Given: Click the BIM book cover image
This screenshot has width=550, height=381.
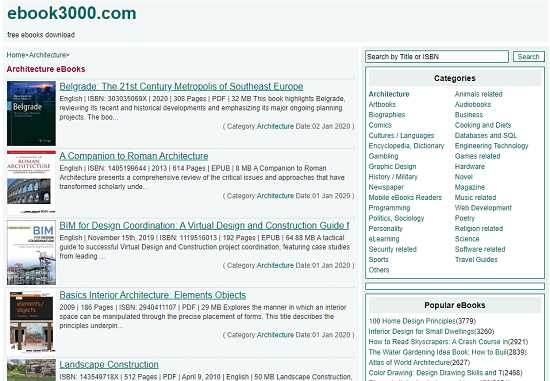Looking at the screenshot, I should click(x=31, y=252).
